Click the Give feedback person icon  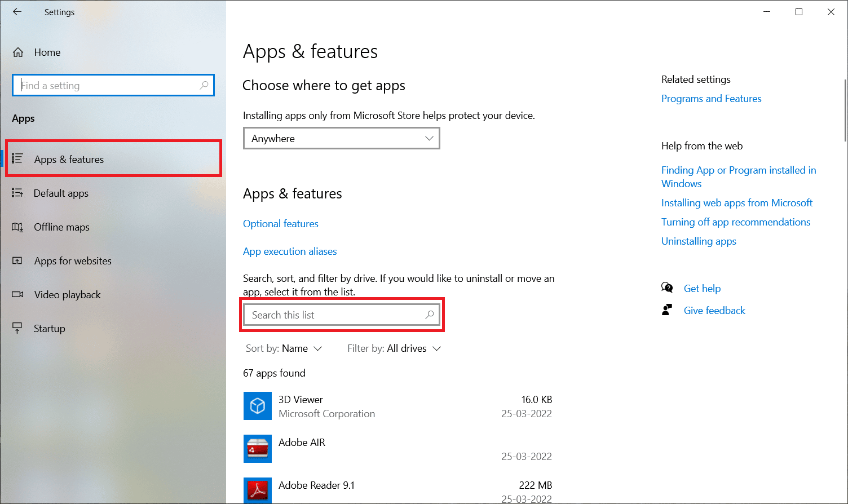click(x=667, y=310)
